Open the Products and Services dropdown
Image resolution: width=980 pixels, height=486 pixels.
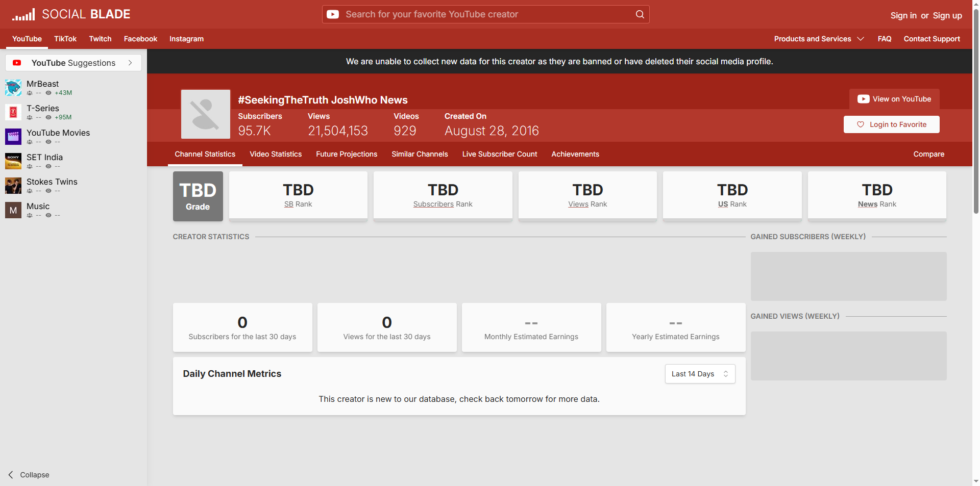819,39
